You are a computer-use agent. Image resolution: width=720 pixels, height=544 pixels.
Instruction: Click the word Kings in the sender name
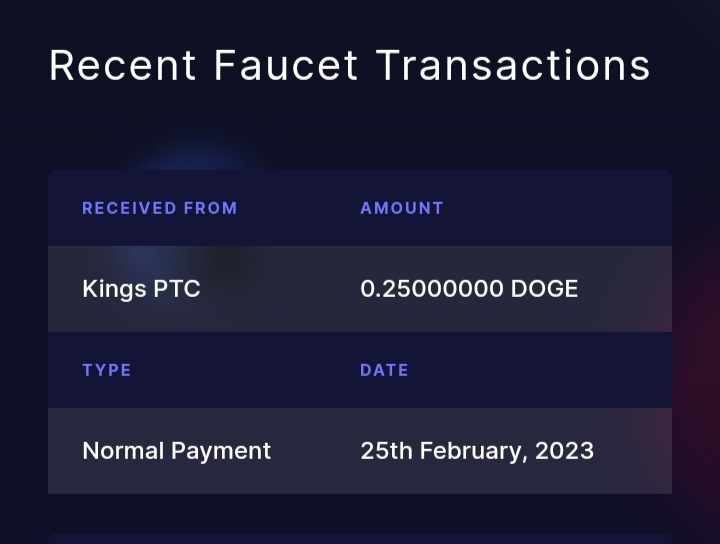114,289
